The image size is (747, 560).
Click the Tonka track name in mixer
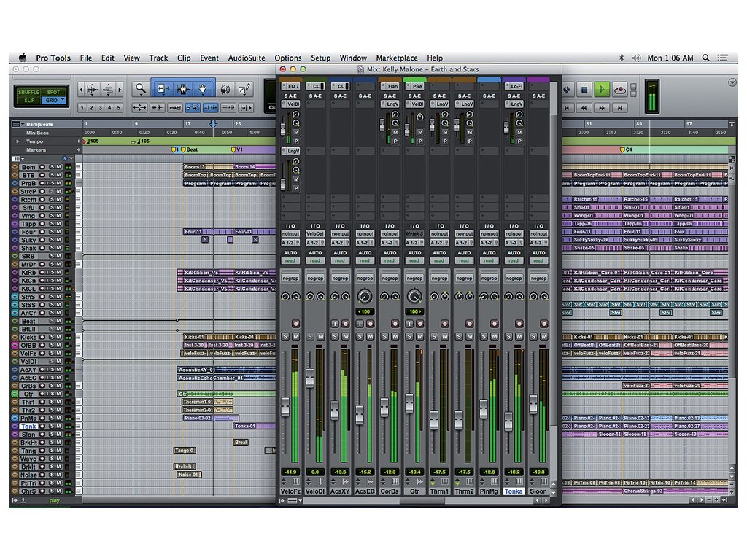(x=514, y=491)
